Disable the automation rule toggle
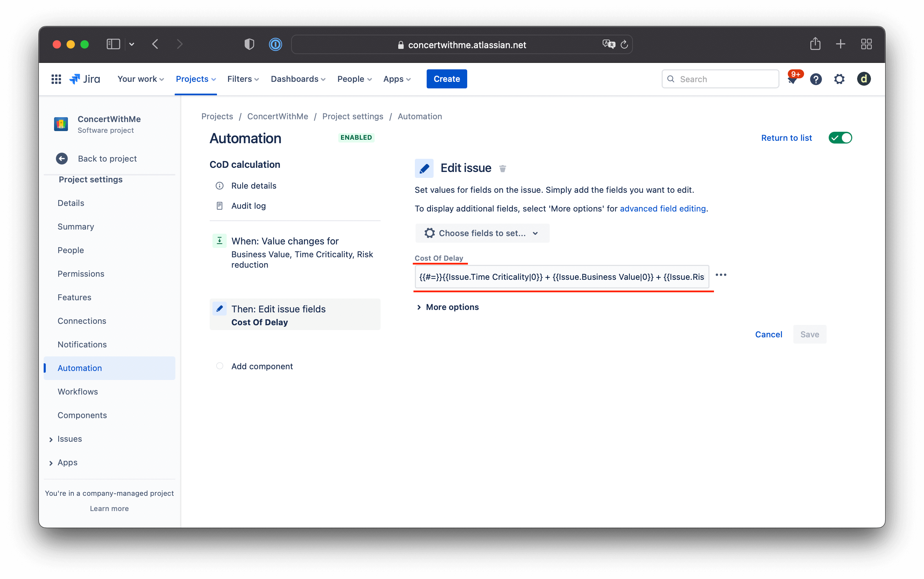Image resolution: width=924 pixels, height=579 pixels. pyautogui.click(x=840, y=138)
